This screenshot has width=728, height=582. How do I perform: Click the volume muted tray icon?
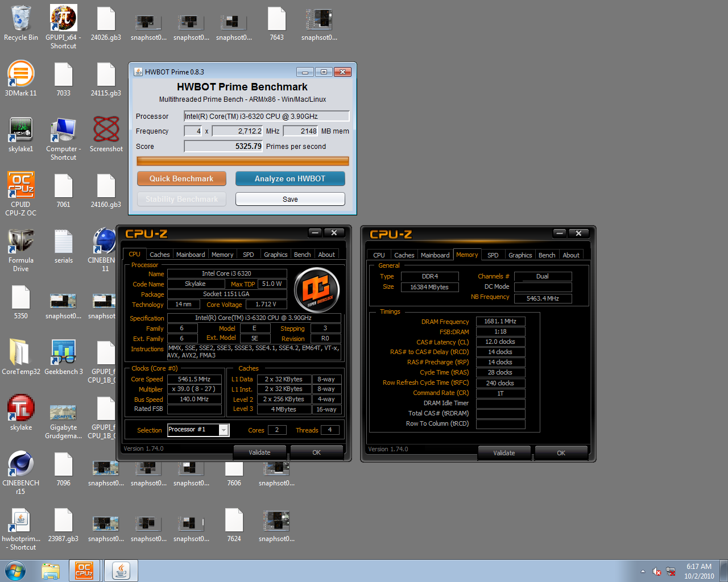point(656,572)
